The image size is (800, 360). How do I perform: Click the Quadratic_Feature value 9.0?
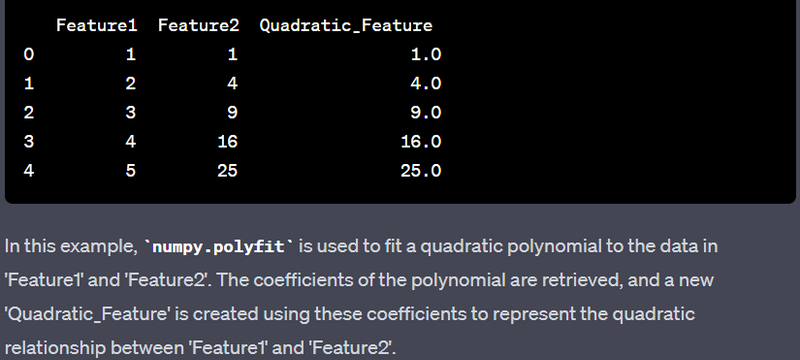pyautogui.click(x=426, y=112)
